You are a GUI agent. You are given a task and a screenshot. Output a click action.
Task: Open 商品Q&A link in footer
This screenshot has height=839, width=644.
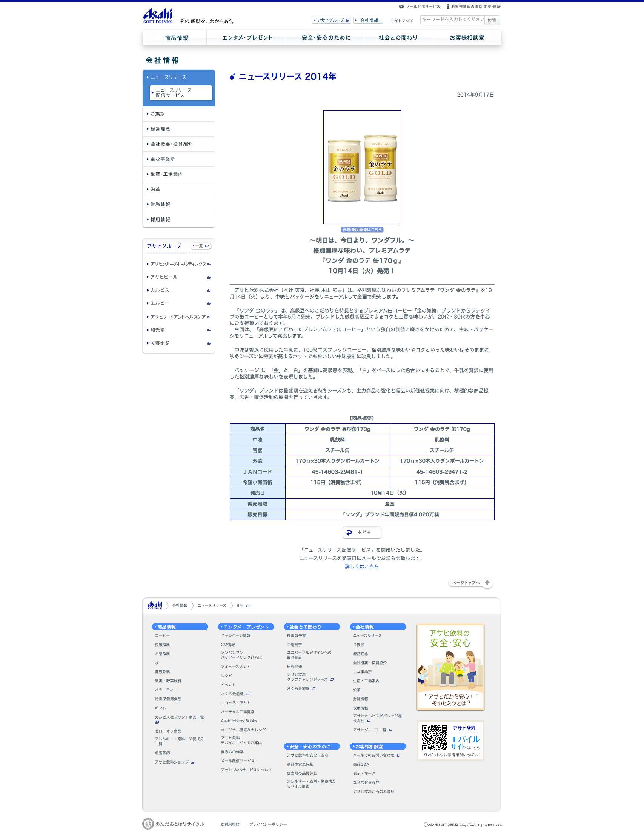361,765
